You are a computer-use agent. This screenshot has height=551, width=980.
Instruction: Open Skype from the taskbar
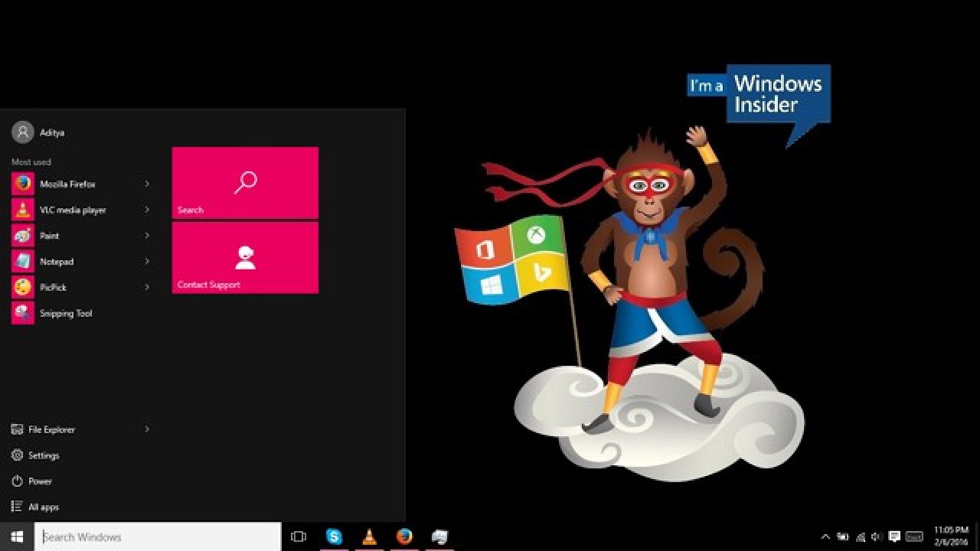334,536
